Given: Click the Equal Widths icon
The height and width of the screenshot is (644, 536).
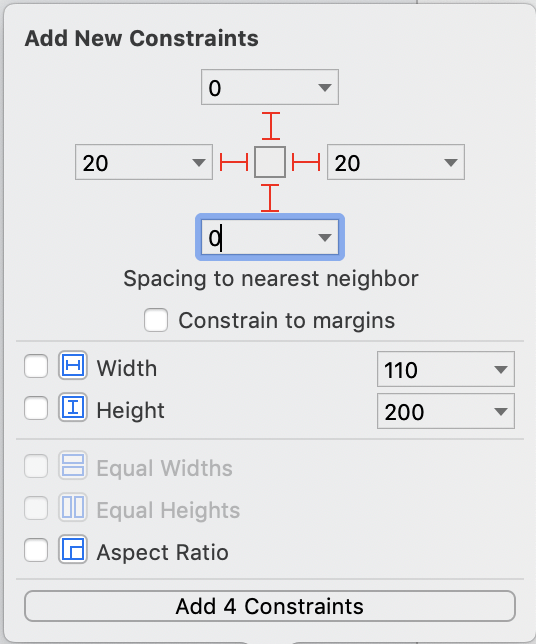Looking at the screenshot, I should click(x=73, y=465).
